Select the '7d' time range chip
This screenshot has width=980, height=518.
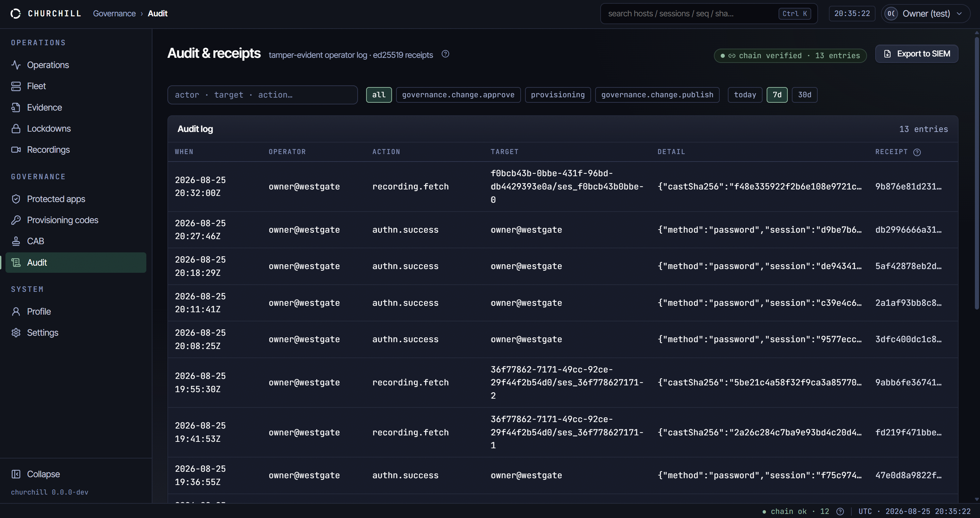pyautogui.click(x=777, y=95)
